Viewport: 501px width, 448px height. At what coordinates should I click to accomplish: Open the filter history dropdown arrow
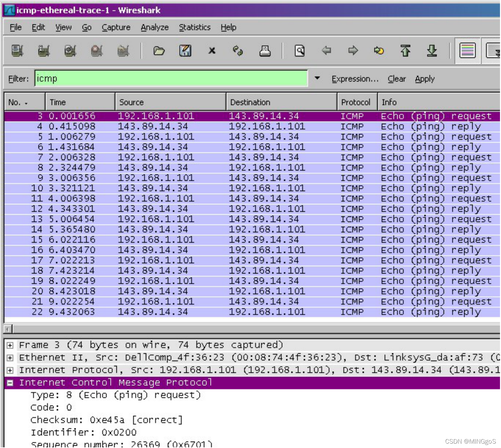coord(317,78)
